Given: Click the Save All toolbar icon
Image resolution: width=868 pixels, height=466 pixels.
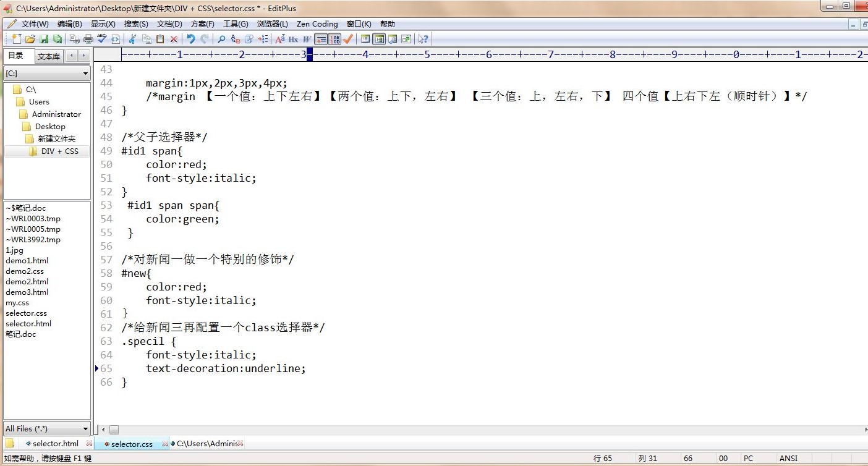Looking at the screenshot, I should (57, 39).
